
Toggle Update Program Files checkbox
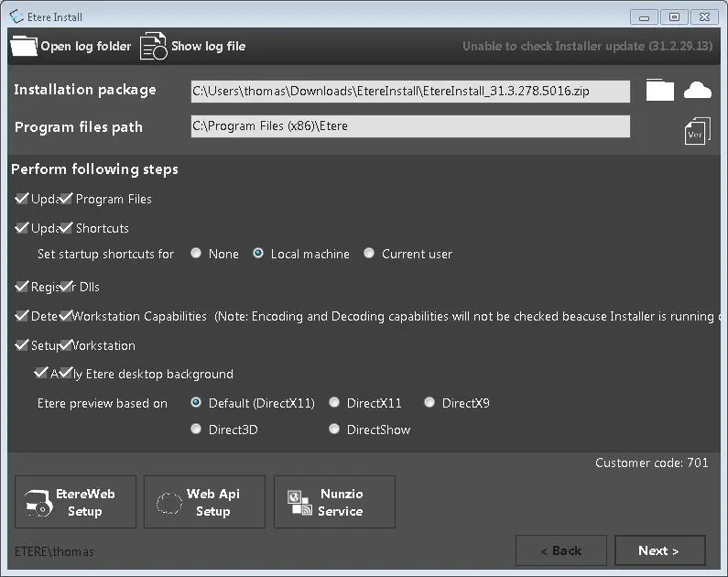[23, 199]
